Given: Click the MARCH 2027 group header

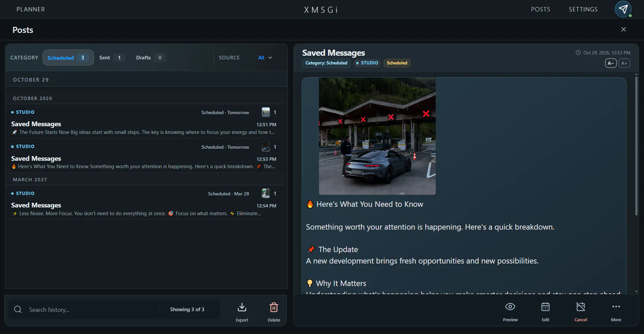Looking at the screenshot, I should click(x=30, y=180).
